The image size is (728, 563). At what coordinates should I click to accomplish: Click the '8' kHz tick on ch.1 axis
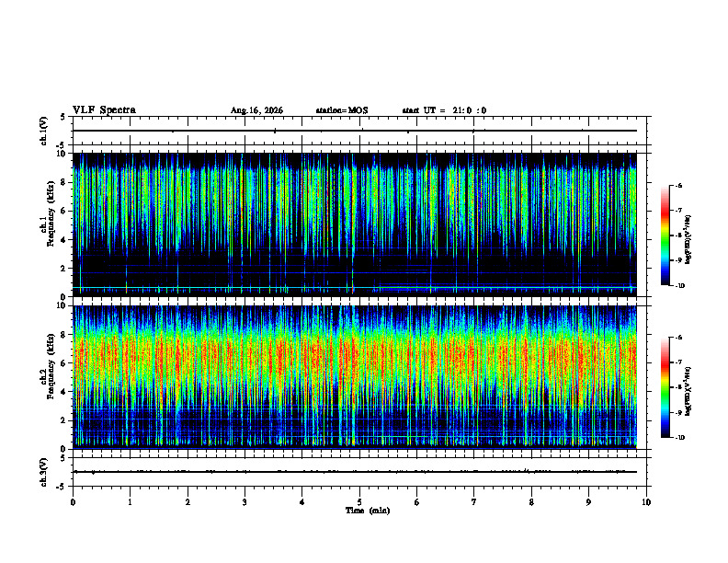[x=64, y=182]
